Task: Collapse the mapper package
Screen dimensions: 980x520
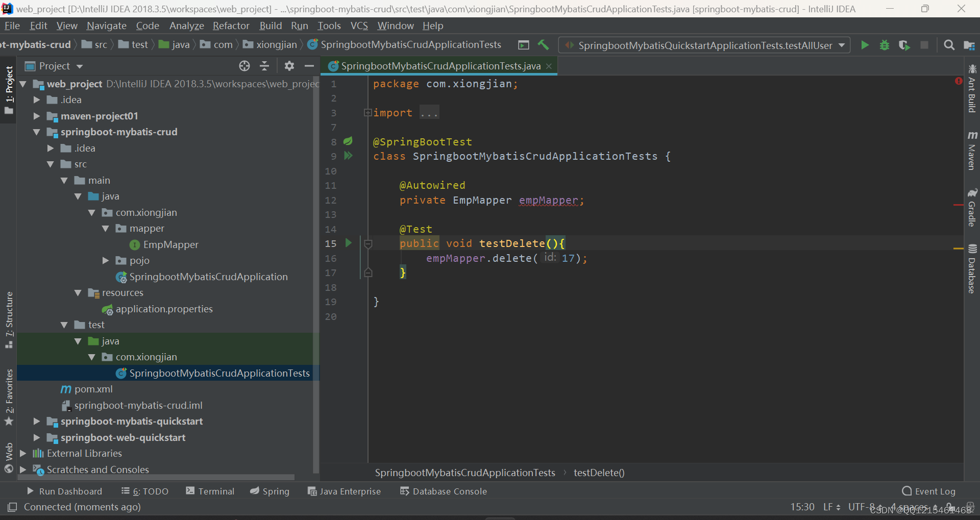Action: [106, 228]
